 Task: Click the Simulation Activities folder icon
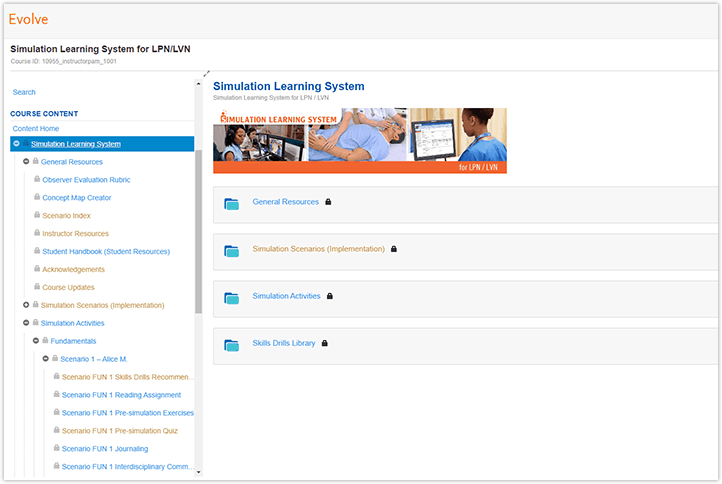232,298
